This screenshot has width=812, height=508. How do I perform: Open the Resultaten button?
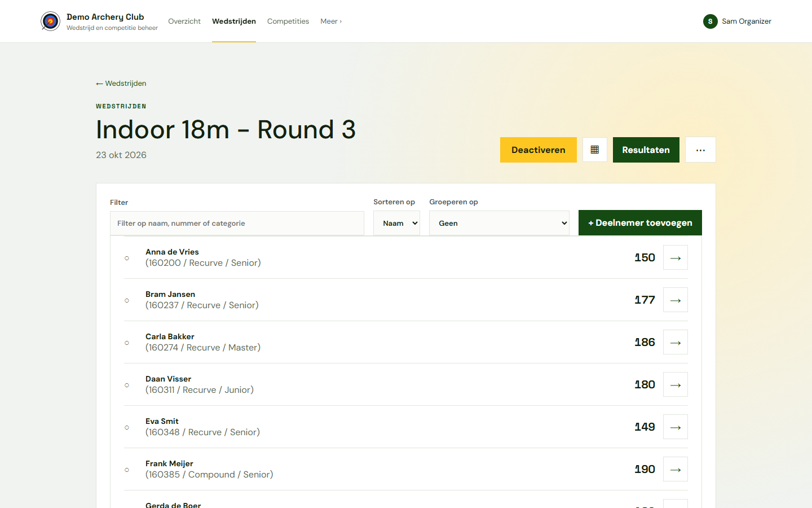[x=646, y=150]
